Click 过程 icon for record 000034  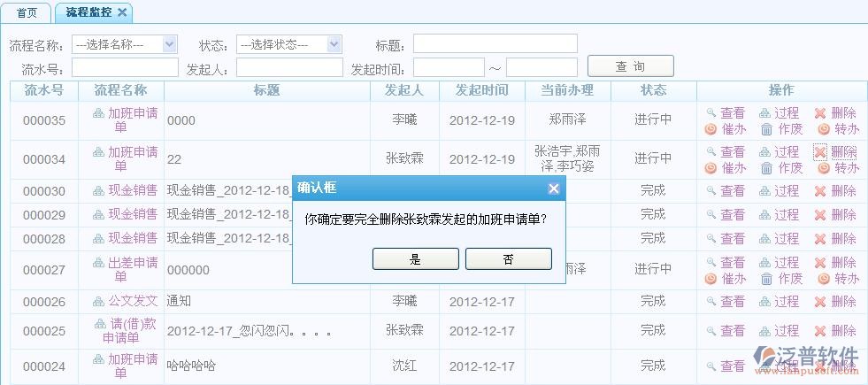[764, 152]
